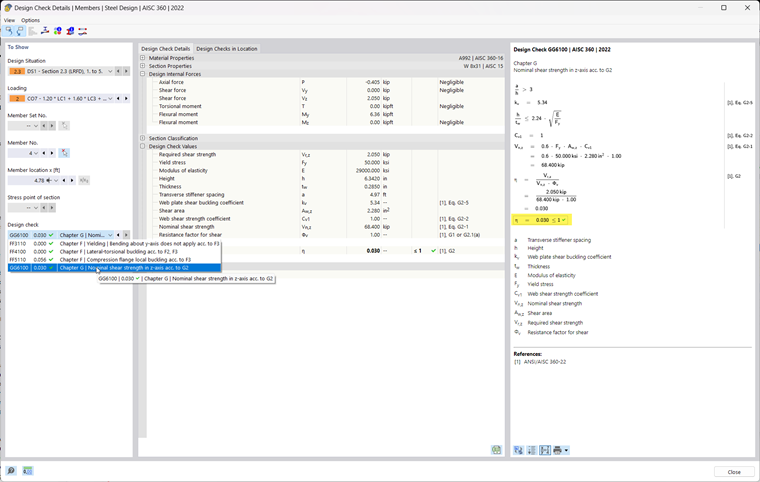This screenshot has height=482, width=760.
Task: Expand Material Properties section
Action: coord(142,58)
